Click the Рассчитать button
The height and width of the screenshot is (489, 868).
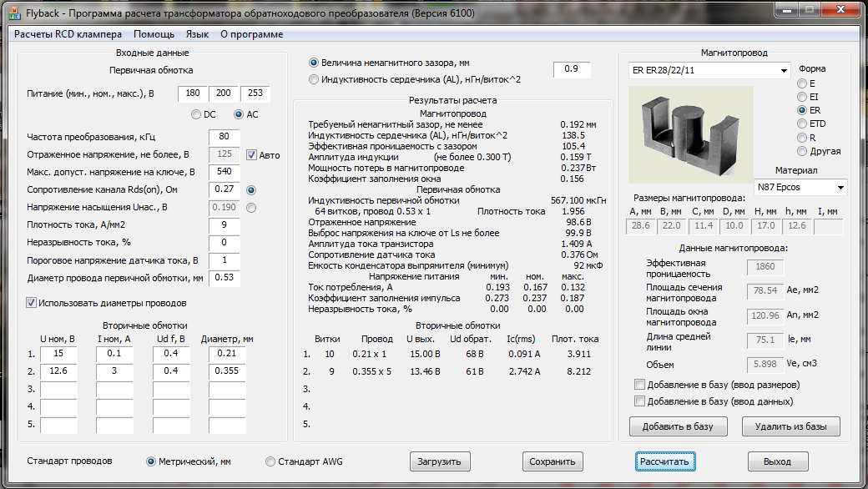pos(665,461)
